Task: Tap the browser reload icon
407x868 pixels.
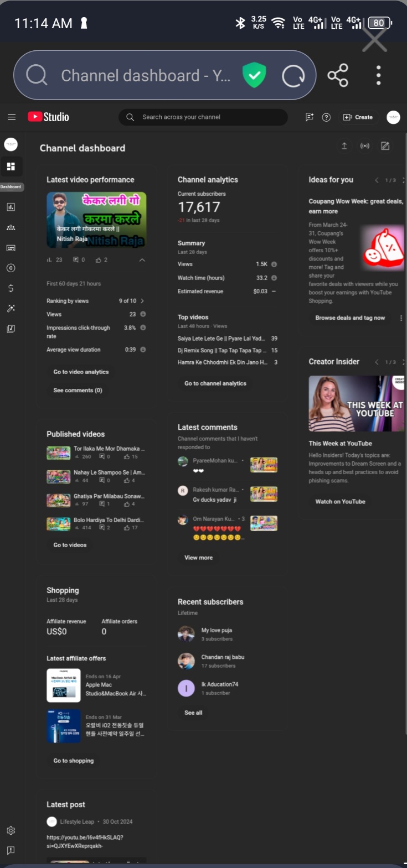Action: 293,75
